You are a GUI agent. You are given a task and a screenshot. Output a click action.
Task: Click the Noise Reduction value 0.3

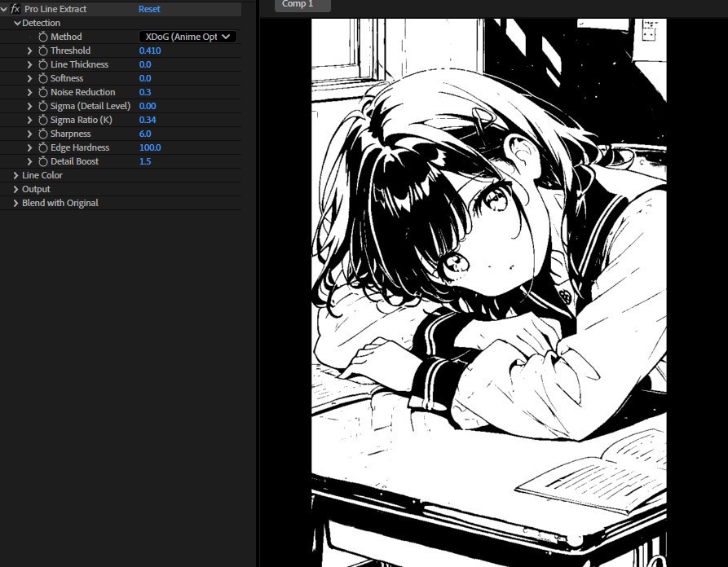pyautogui.click(x=145, y=92)
